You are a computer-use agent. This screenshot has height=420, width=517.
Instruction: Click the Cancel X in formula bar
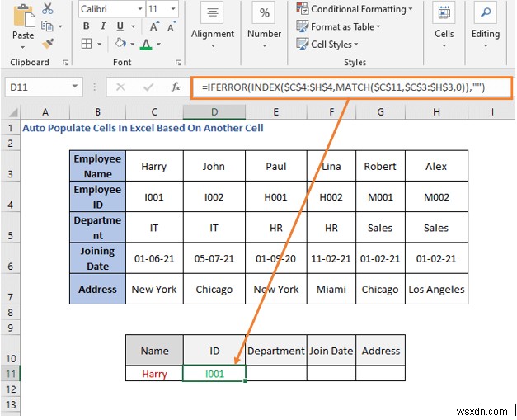[120, 87]
